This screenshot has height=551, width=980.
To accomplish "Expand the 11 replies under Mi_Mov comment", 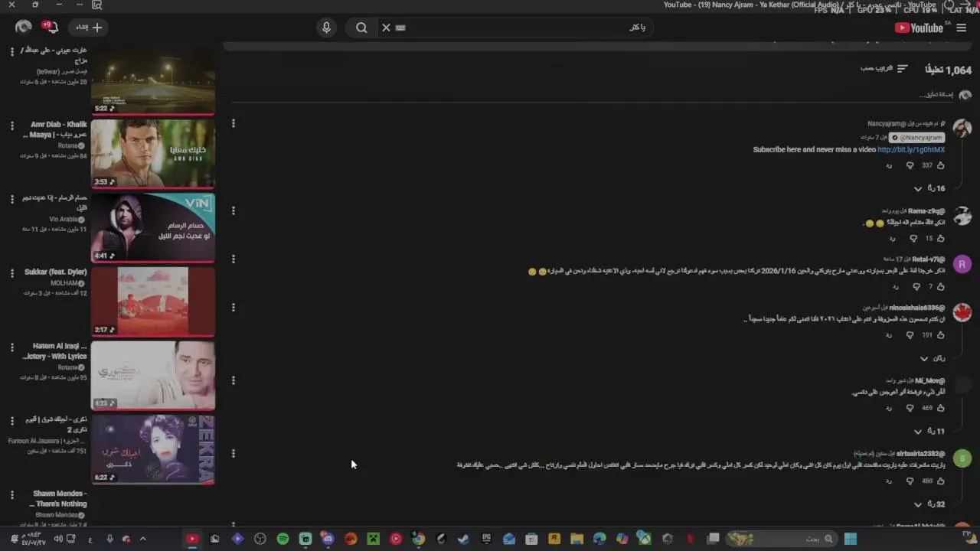I will tap(929, 432).
